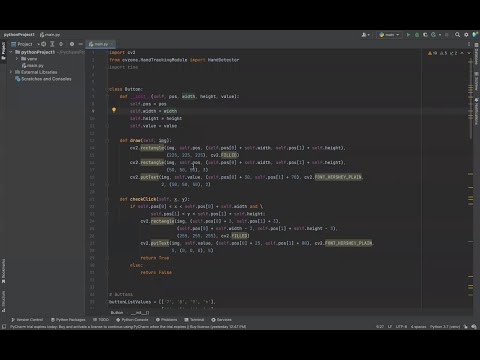480x360 pixels.
Task: Open the Python Console tool tab
Action: click(x=132, y=320)
